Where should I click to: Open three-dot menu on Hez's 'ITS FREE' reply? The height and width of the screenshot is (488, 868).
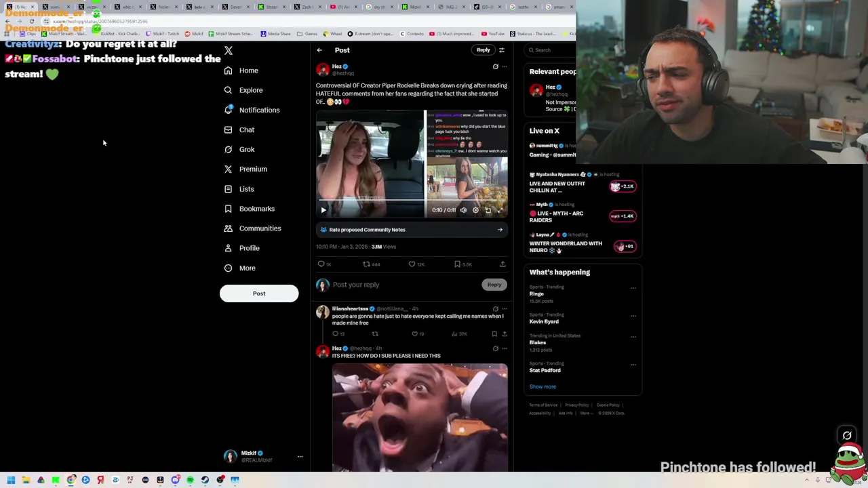tap(504, 348)
